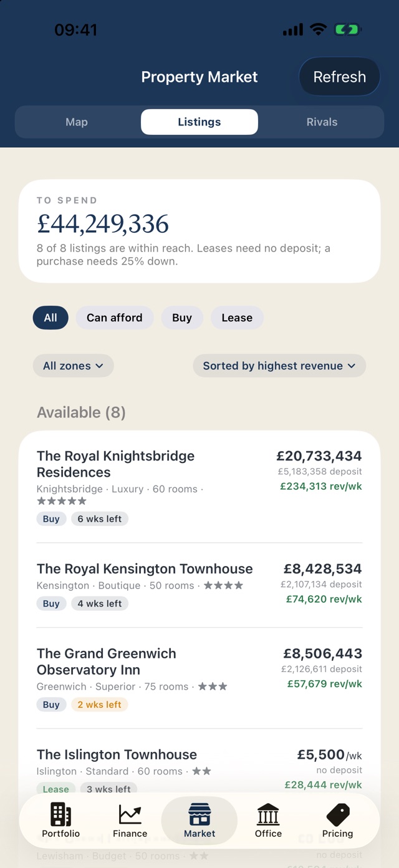Tap the Wi-Fi status icon
Screen dimensions: 399x868
point(319,29)
